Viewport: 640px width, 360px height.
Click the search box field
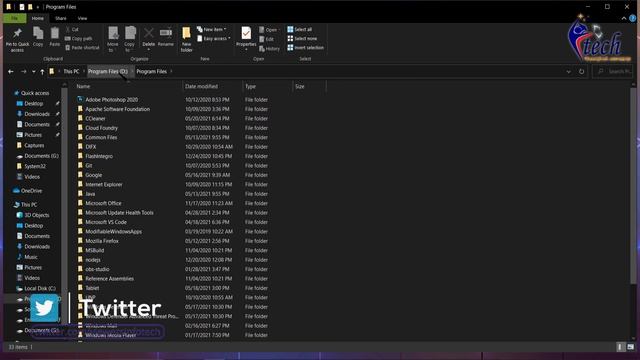point(613,71)
